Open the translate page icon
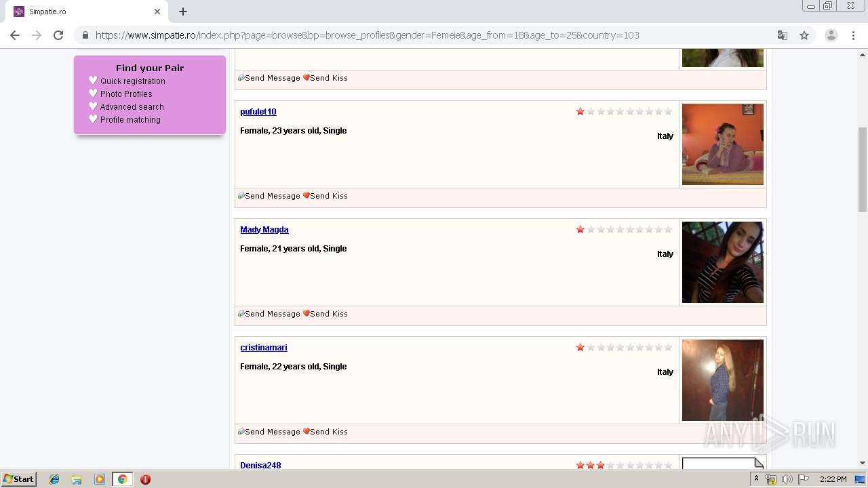The width and height of the screenshot is (868, 488). 782,35
